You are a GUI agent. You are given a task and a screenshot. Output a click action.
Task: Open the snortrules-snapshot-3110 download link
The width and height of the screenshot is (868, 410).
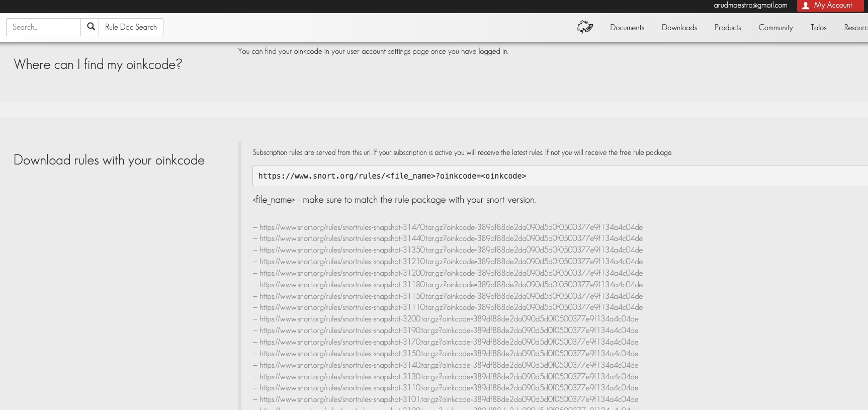[449, 388]
